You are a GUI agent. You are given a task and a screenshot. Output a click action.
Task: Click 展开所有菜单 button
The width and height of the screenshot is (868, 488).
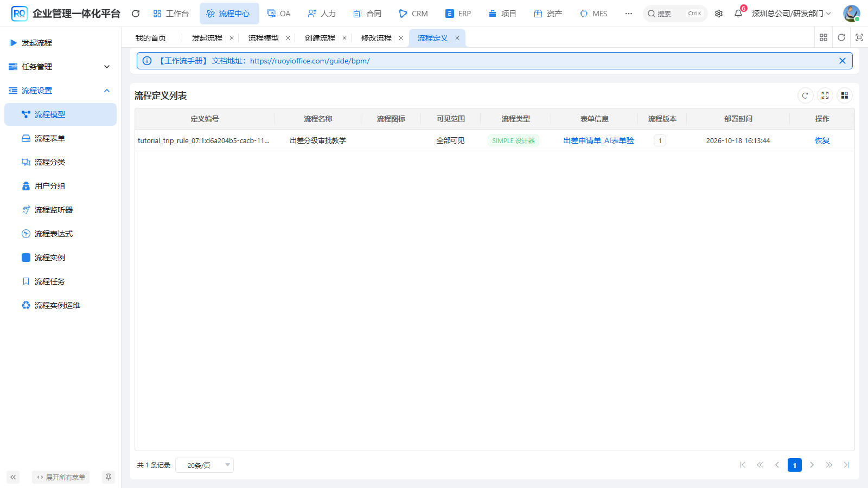61,477
